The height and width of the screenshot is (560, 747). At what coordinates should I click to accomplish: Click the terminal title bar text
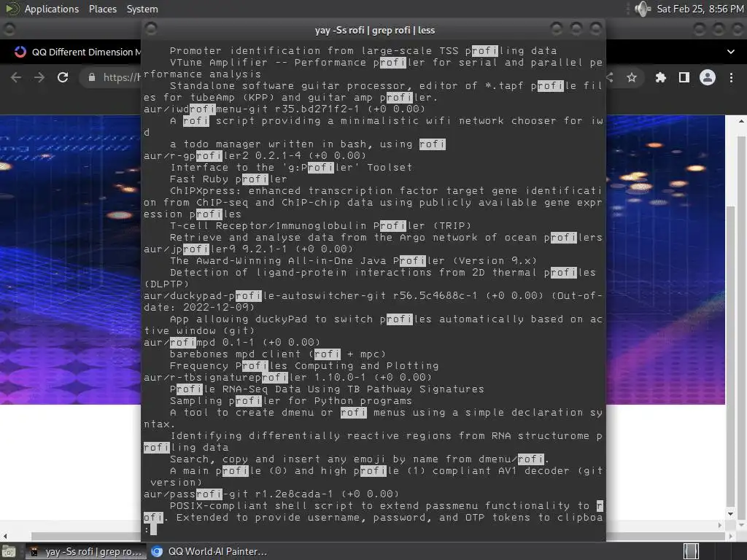coord(375,30)
